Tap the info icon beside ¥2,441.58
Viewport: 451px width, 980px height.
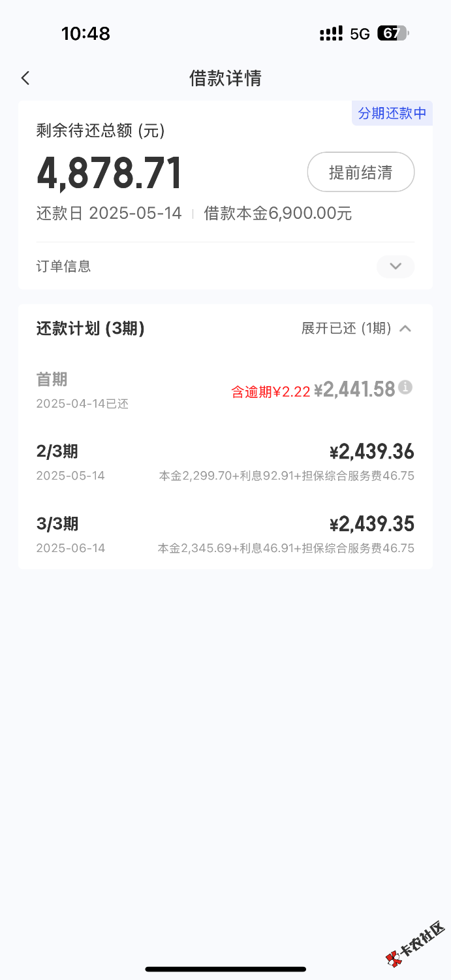[405, 387]
